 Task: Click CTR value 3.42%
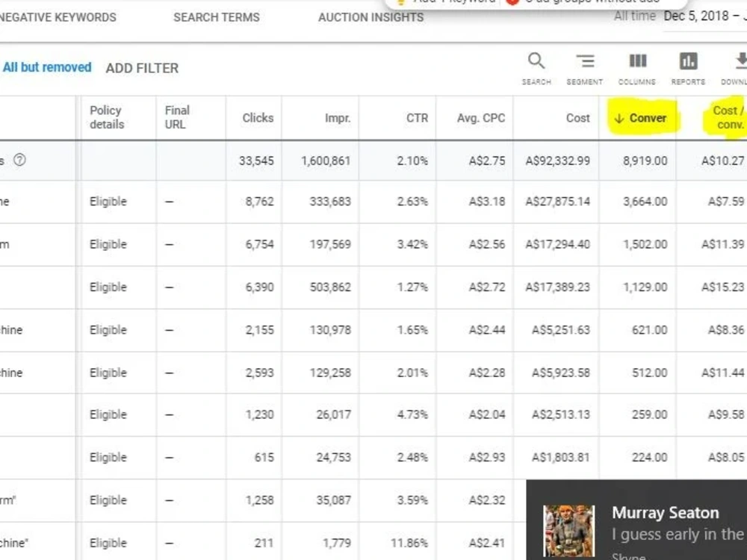pyautogui.click(x=412, y=244)
